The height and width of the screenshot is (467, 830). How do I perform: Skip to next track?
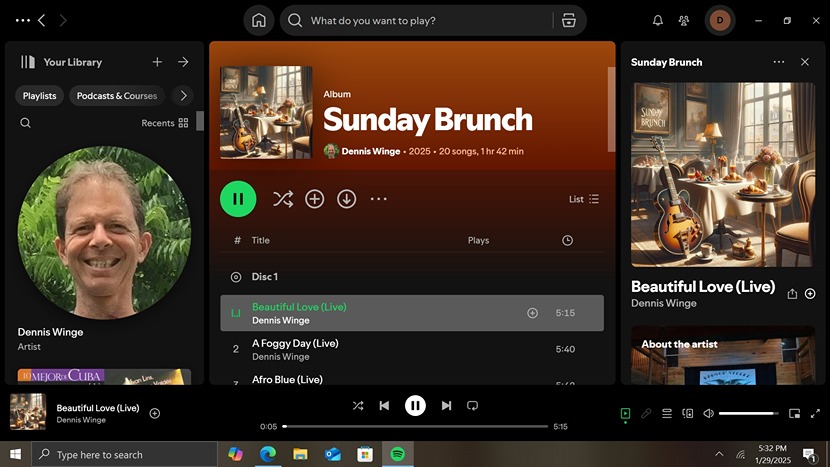pyautogui.click(x=446, y=406)
